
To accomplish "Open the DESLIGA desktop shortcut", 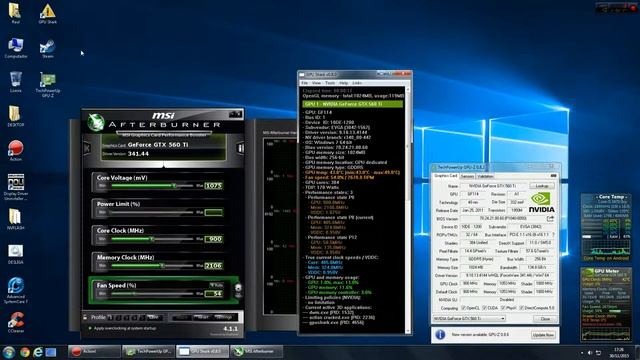I will [x=16, y=254].
